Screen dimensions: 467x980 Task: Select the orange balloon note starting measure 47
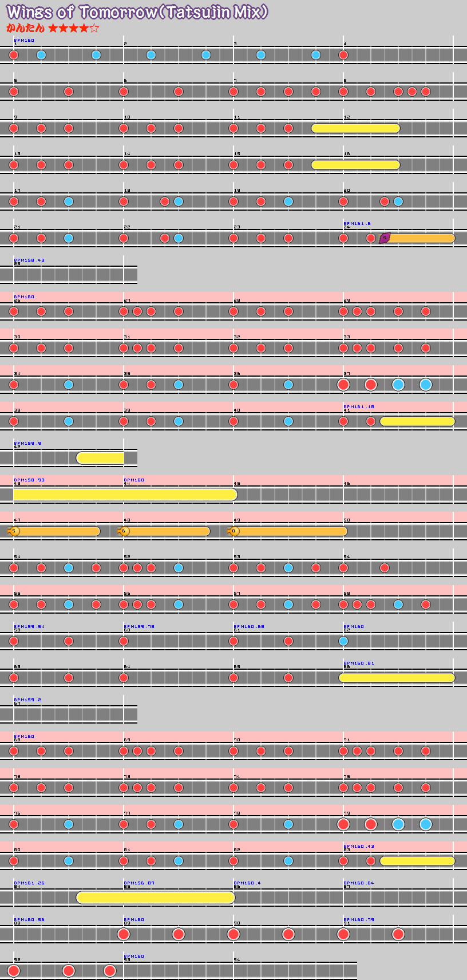[x=14, y=531]
